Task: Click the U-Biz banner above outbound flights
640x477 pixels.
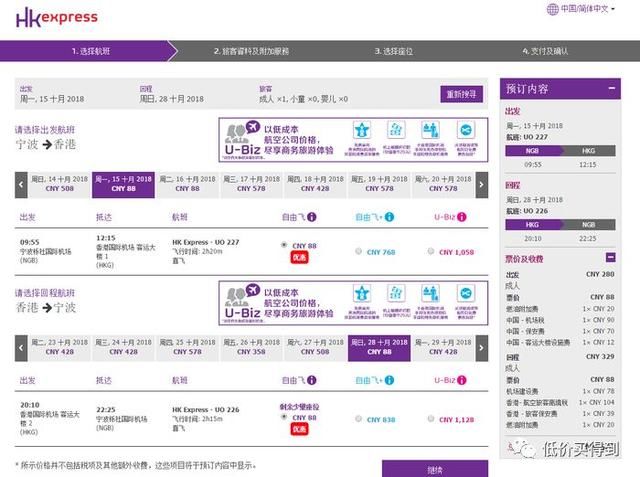Action: (353, 140)
